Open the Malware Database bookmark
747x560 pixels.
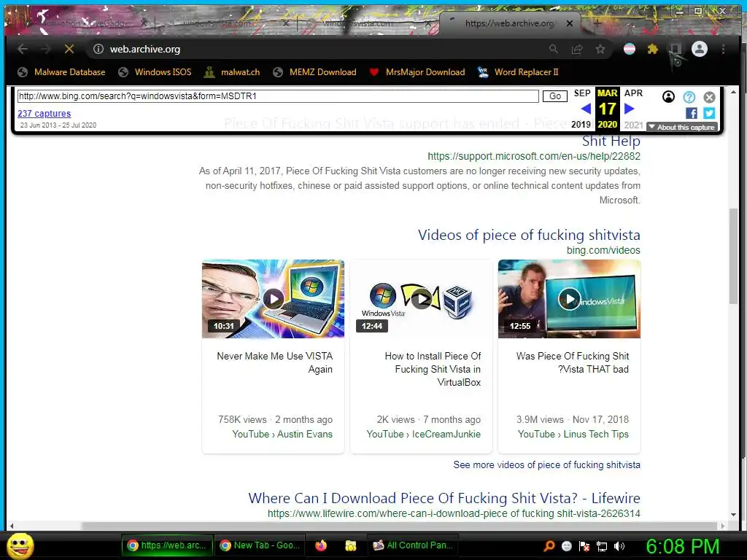(x=61, y=72)
